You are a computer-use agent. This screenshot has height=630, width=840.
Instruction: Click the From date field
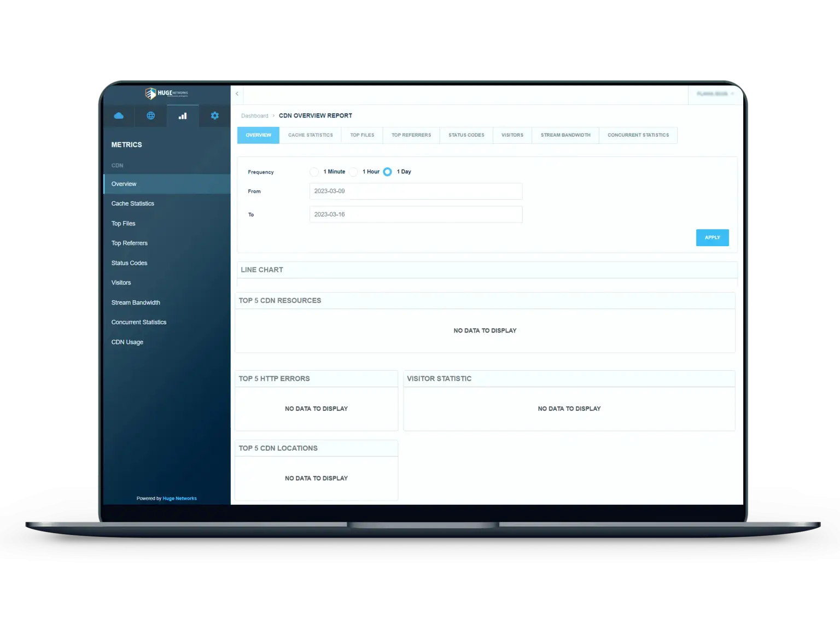click(416, 191)
